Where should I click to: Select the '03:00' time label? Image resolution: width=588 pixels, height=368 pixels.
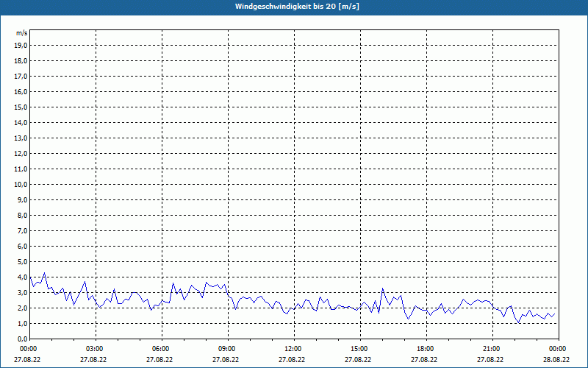94,349
